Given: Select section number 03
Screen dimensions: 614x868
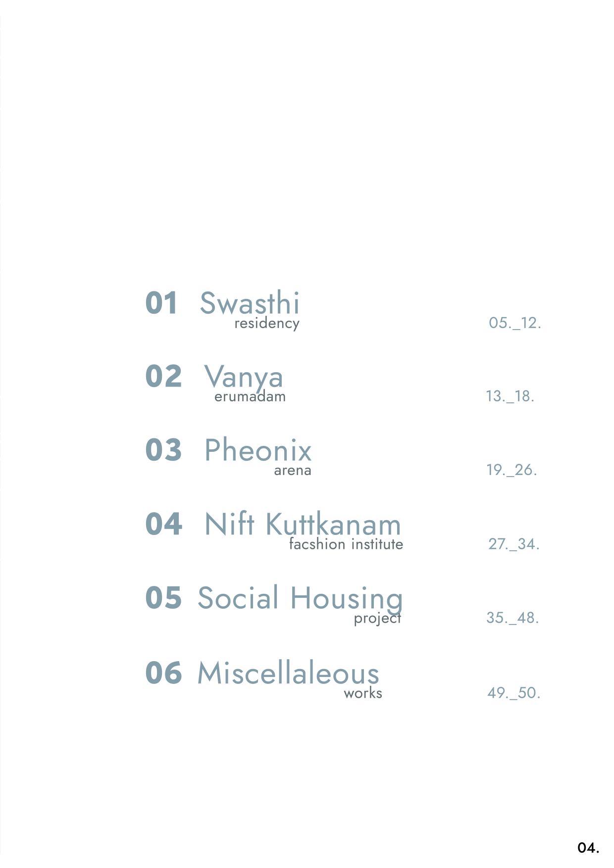Looking at the screenshot, I should (x=163, y=450).
